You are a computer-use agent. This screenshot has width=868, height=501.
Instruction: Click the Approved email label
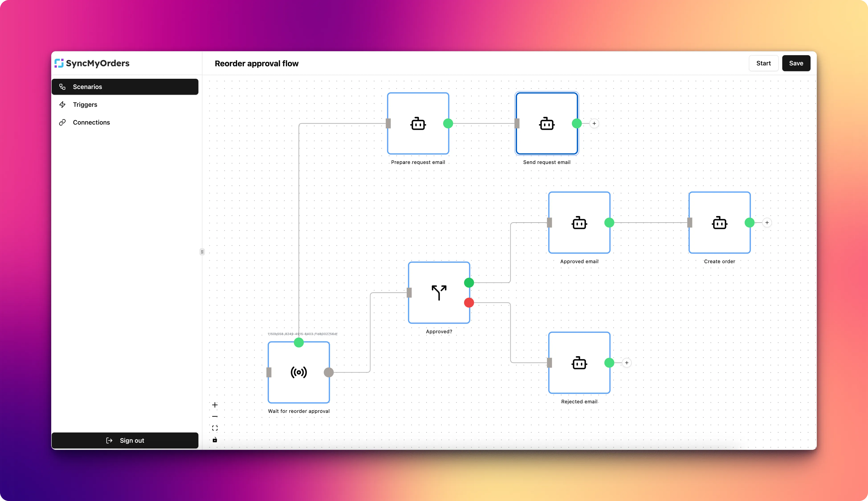579,261
